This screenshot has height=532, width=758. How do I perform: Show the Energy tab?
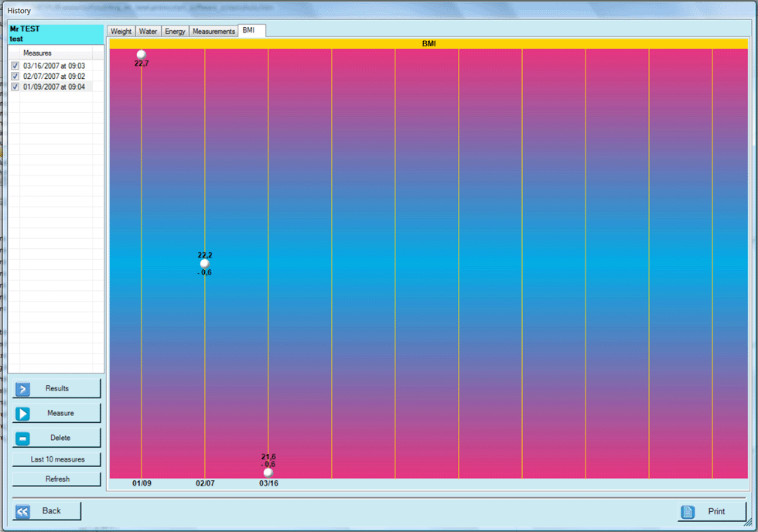click(x=175, y=32)
